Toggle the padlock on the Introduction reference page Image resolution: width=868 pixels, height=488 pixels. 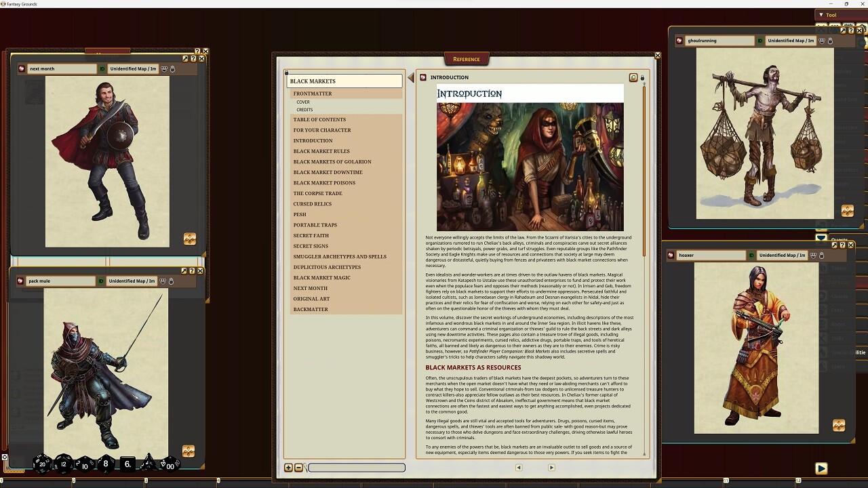point(642,77)
